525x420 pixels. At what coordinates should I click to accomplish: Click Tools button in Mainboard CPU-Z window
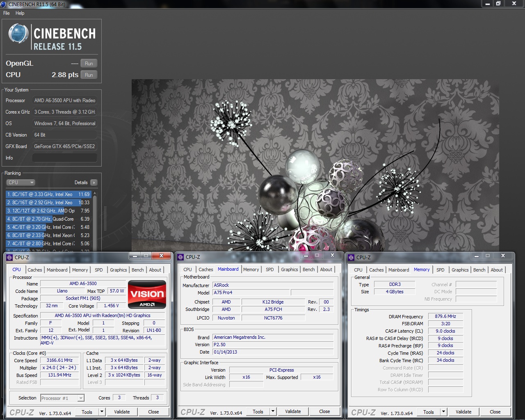click(258, 411)
